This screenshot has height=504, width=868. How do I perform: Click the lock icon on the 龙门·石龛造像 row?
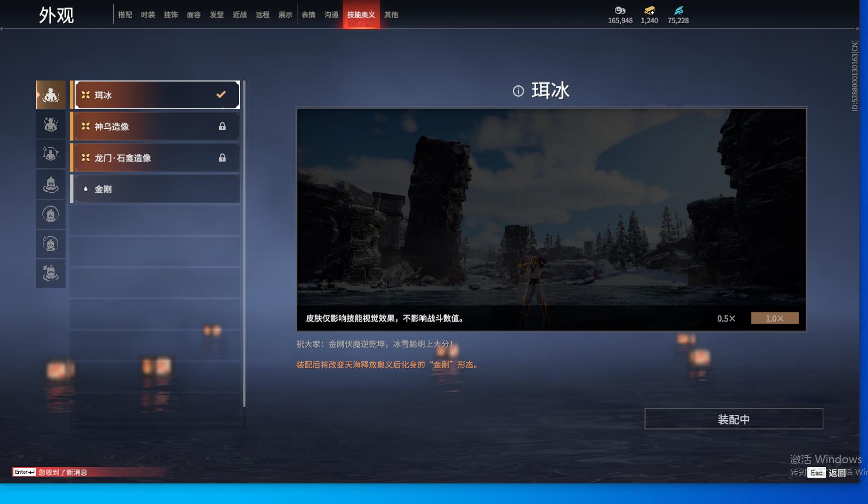[222, 158]
